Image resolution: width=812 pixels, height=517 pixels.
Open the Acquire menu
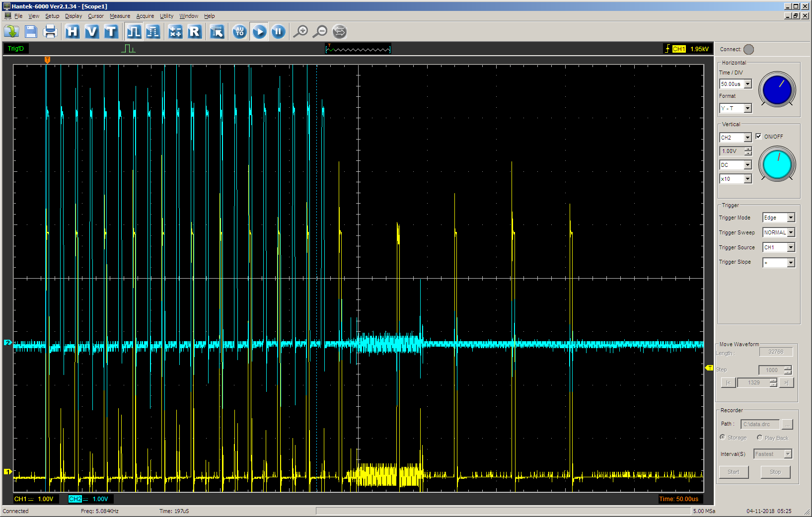(x=145, y=16)
